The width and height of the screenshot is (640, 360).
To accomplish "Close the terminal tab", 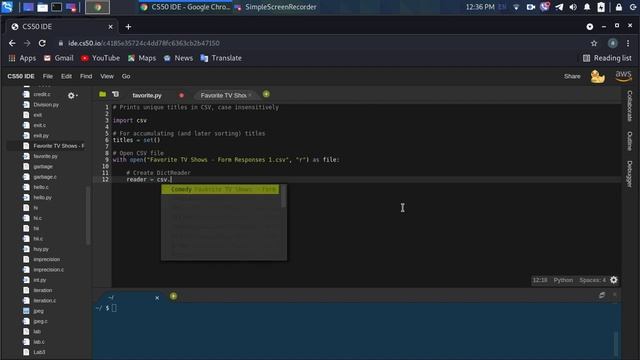I will pos(157,298).
